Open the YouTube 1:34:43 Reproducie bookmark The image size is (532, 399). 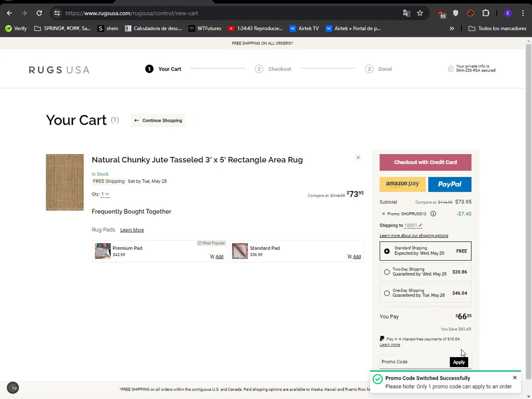point(255,28)
